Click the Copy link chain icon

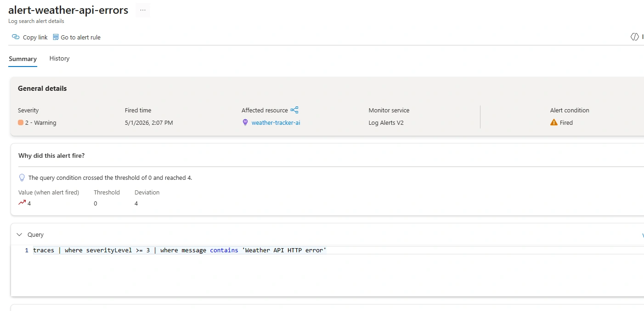tap(16, 37)
